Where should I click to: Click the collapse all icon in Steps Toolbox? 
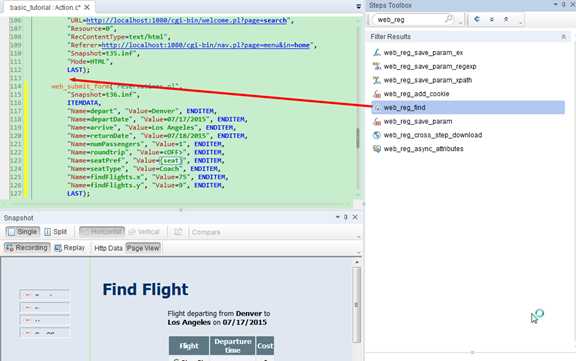[x=492, y=19]
